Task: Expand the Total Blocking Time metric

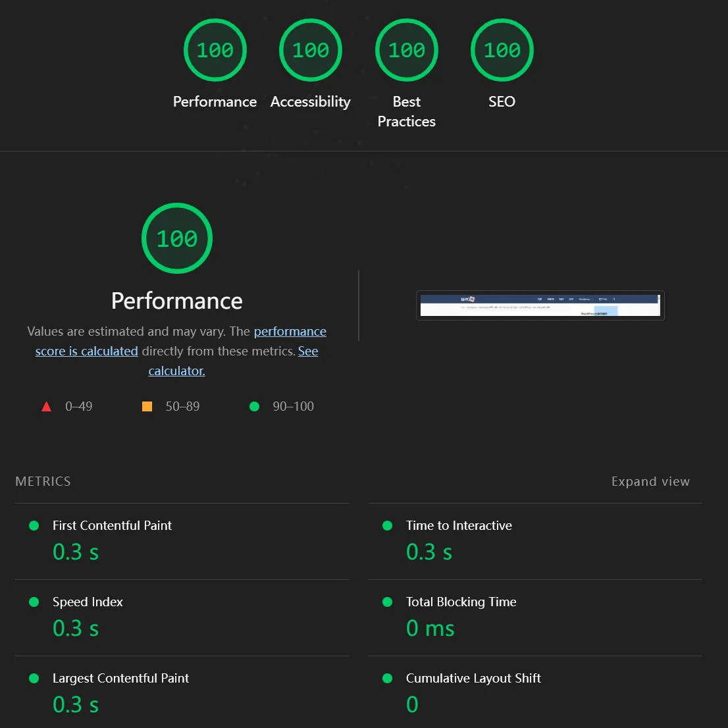Action: (x=461, y=602)
